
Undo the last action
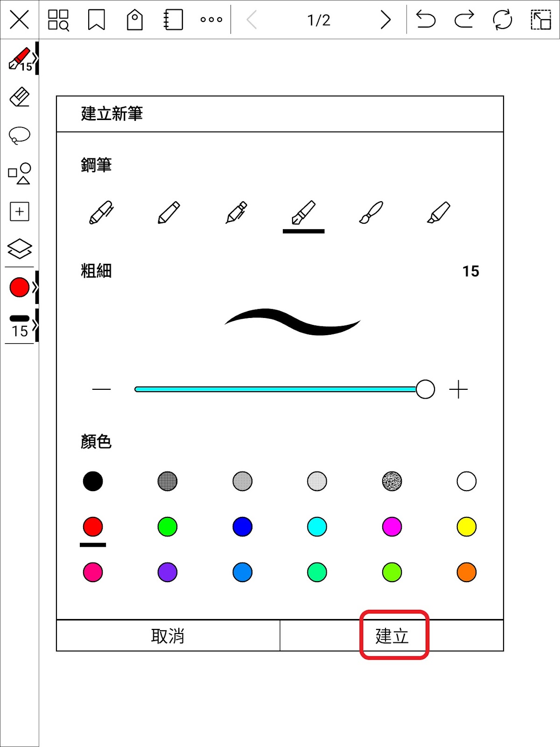click(x=426, y=20)
